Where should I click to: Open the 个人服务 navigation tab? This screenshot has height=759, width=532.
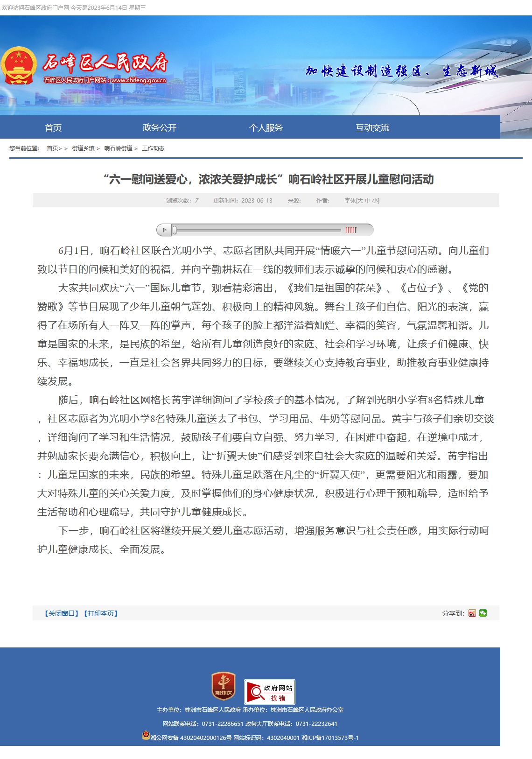pyautogui.click(x=266, y=127)
